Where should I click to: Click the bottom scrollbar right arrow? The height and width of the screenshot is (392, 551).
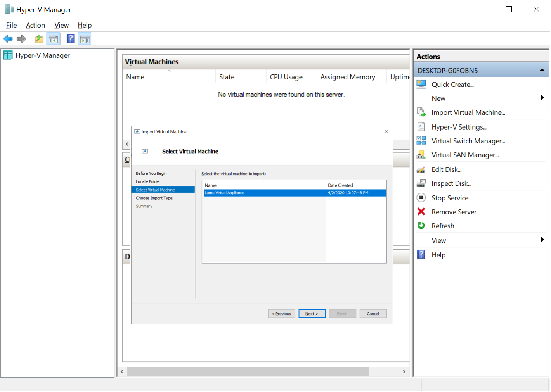[x=404, y=371]
